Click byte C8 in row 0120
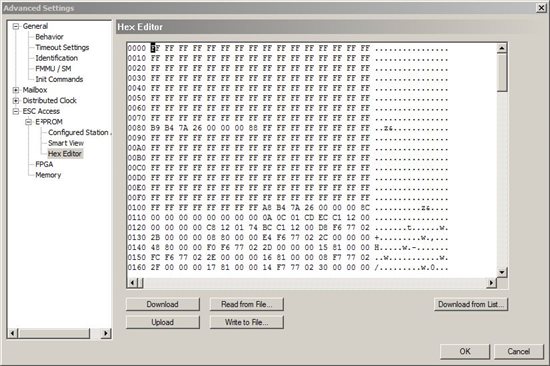Screen dimensions: 550x366 (211, 228)
